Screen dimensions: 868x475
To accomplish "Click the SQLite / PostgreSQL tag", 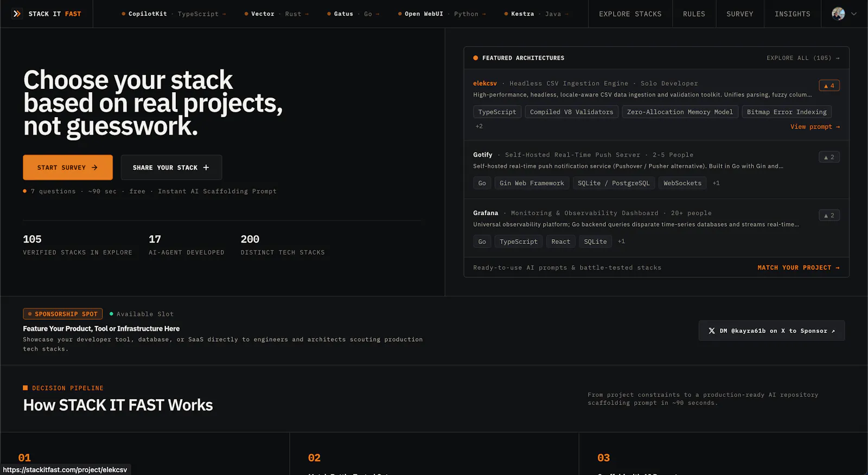I will tap(614, 183).
